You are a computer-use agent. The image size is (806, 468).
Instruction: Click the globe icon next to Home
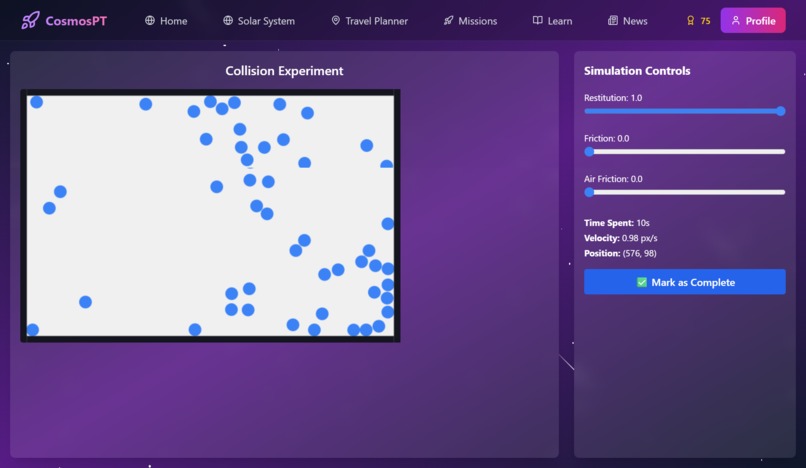click(x=150, y=21)
